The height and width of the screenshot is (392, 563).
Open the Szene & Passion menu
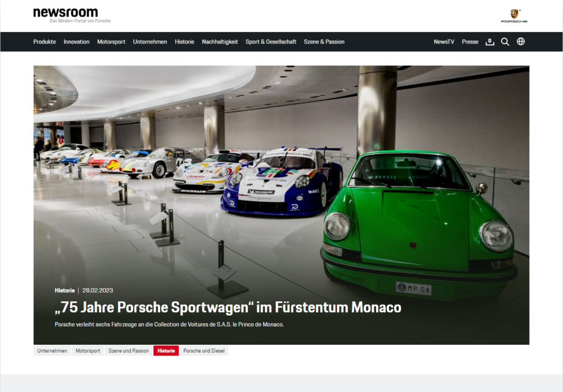[323, 41]
